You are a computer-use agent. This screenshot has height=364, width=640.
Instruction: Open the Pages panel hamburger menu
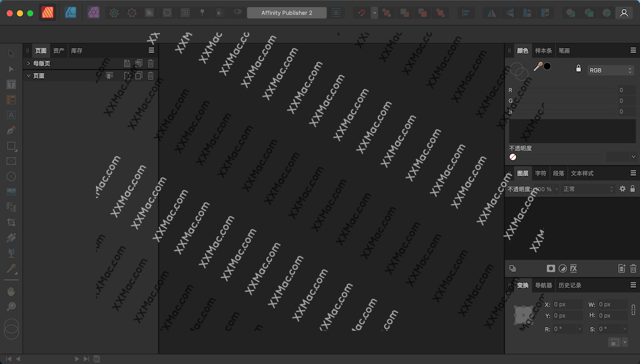tap(152, 50)
